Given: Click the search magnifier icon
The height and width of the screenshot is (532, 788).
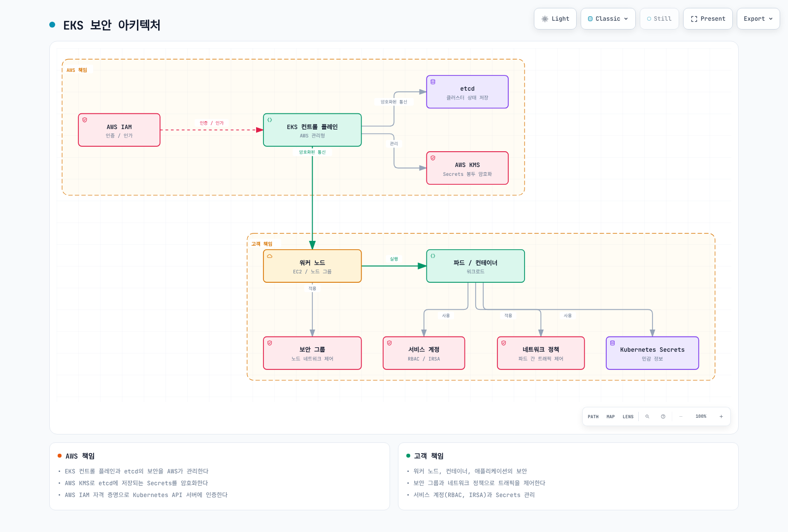Looking at the screenshot, I should coord(648,417).
